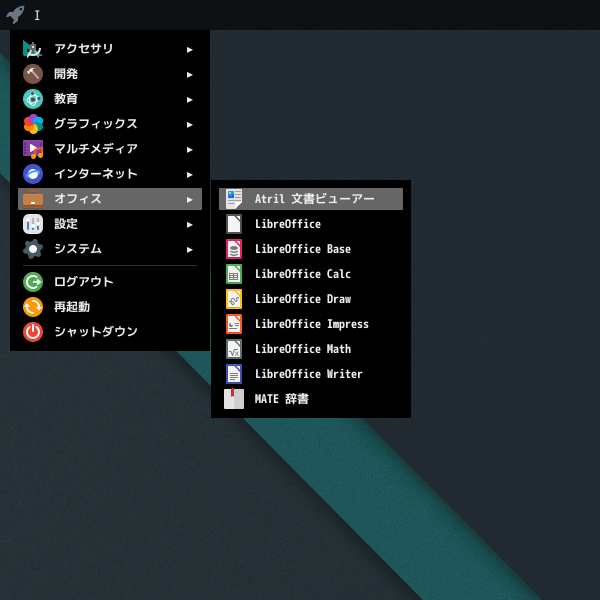Expand the インターネット submenu arrow
This screenshot has width=600, height=600.
coord(189,175)
